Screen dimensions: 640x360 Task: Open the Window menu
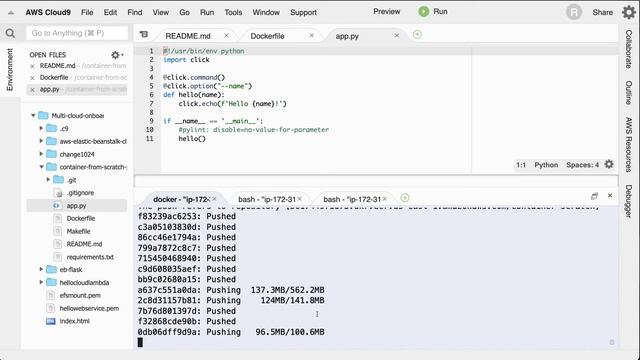[266, 12]
